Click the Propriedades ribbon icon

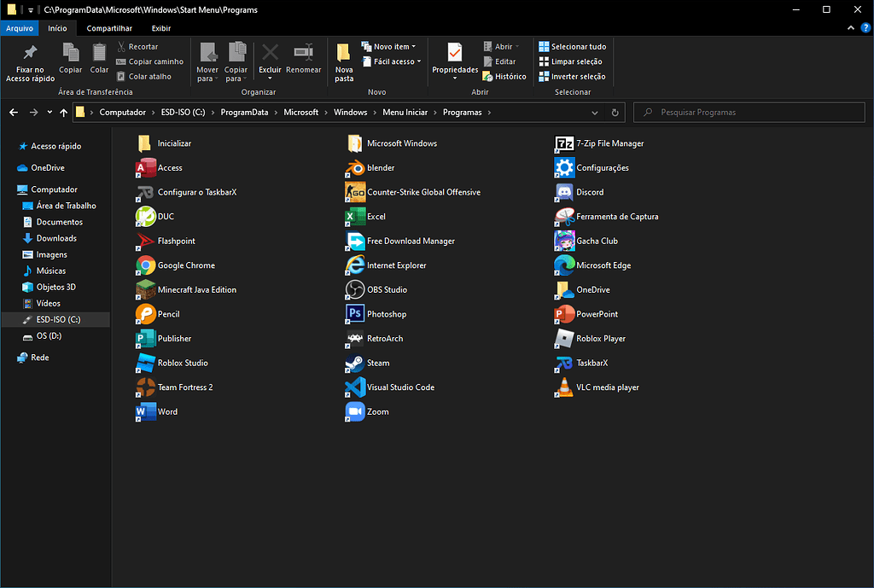454,54
